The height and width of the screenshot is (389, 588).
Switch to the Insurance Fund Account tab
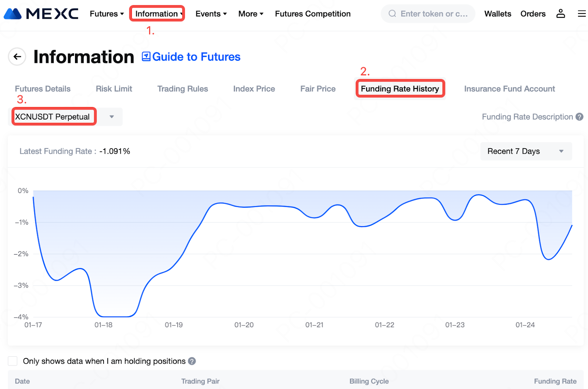pos(509,89)
